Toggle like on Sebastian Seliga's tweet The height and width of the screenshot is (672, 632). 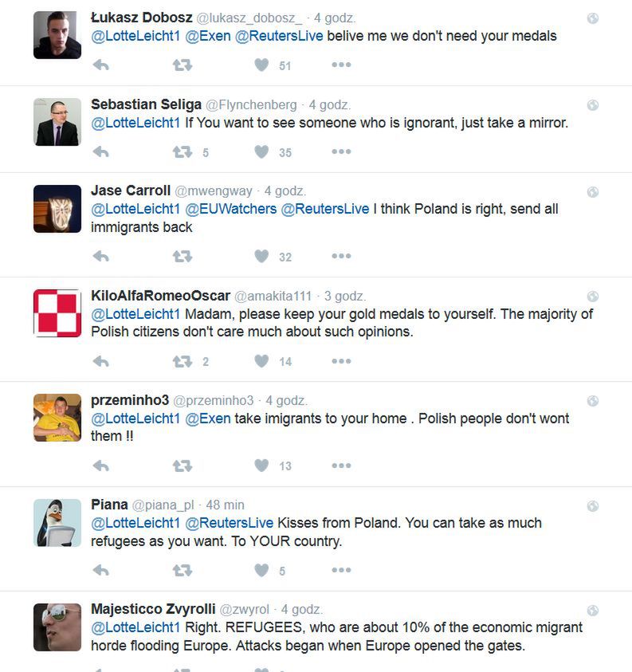pos(261,151)
